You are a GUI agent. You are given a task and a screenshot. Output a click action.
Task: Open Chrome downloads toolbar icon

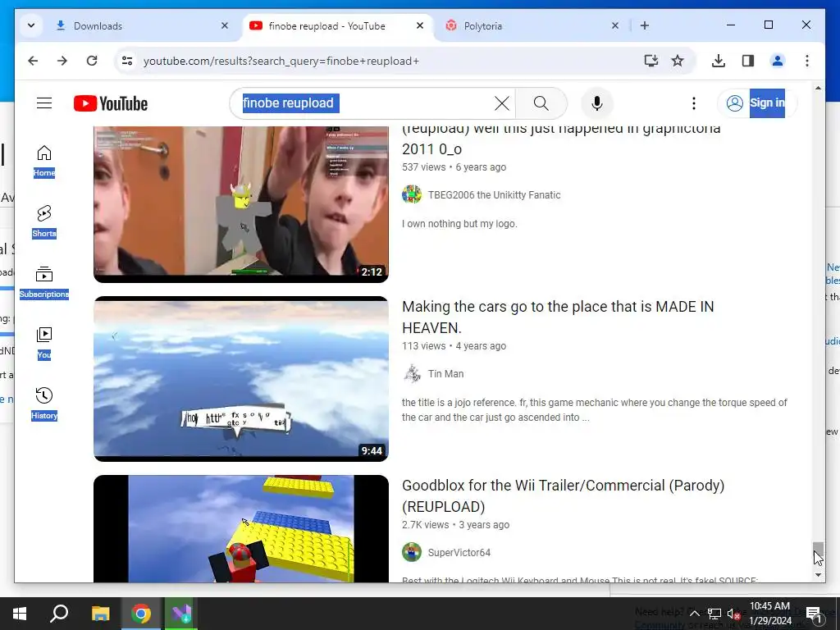point(719,61)
